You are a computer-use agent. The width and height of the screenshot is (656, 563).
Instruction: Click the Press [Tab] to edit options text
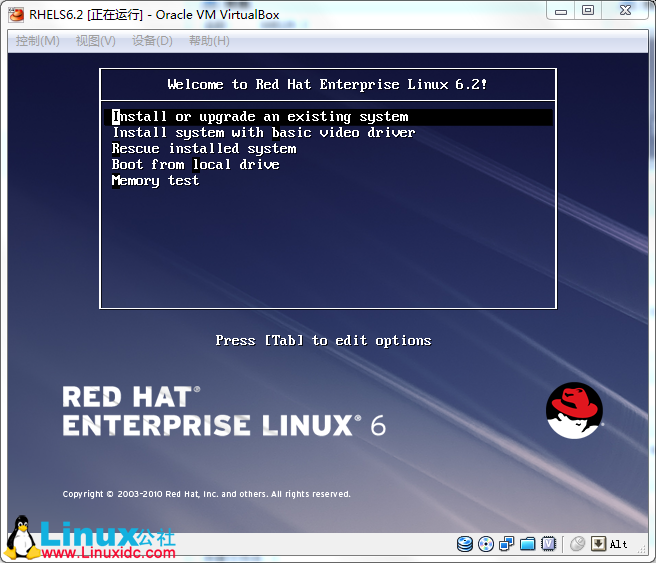(x=323, y=340)
